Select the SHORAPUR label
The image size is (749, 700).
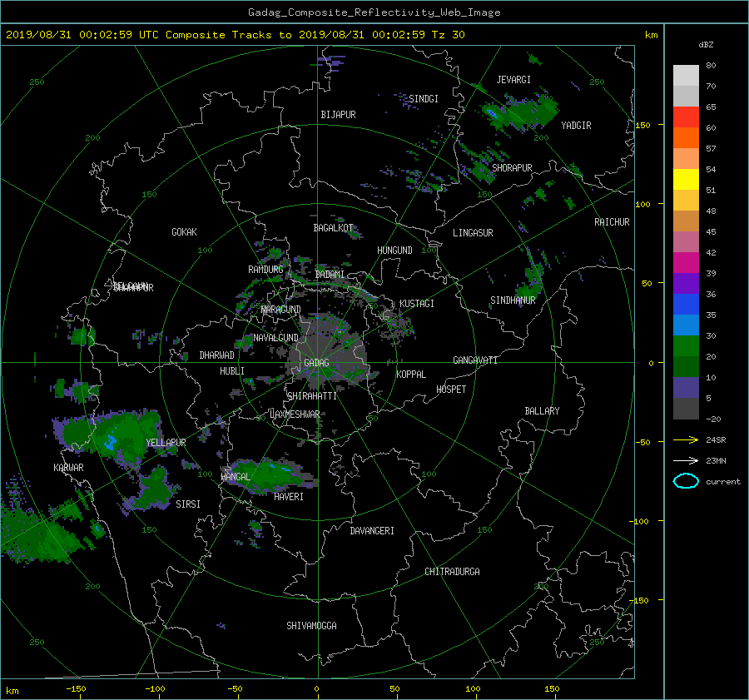click(512, 168)
